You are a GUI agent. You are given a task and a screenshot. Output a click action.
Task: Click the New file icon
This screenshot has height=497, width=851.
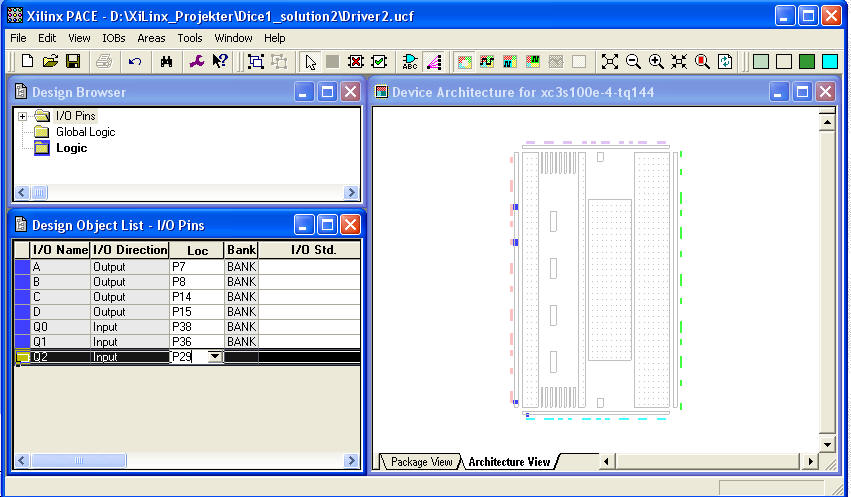point(27,61)
